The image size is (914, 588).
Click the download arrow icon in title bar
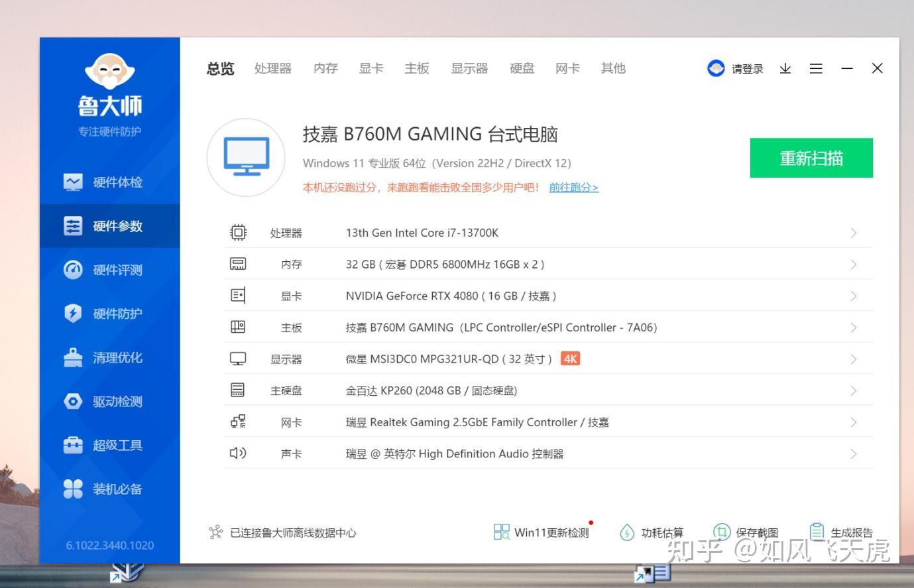(785, 68)
